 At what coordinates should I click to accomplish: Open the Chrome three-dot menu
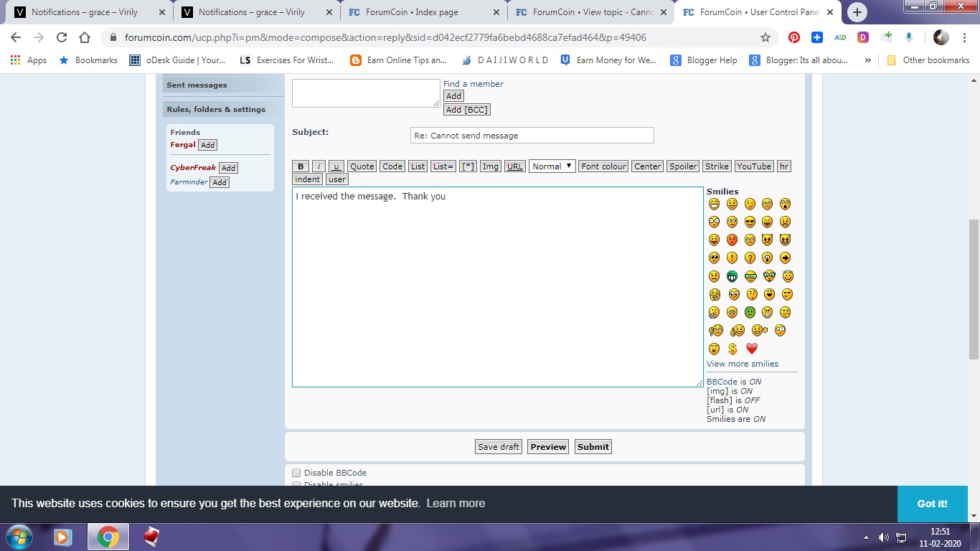[x=965, y=38]
